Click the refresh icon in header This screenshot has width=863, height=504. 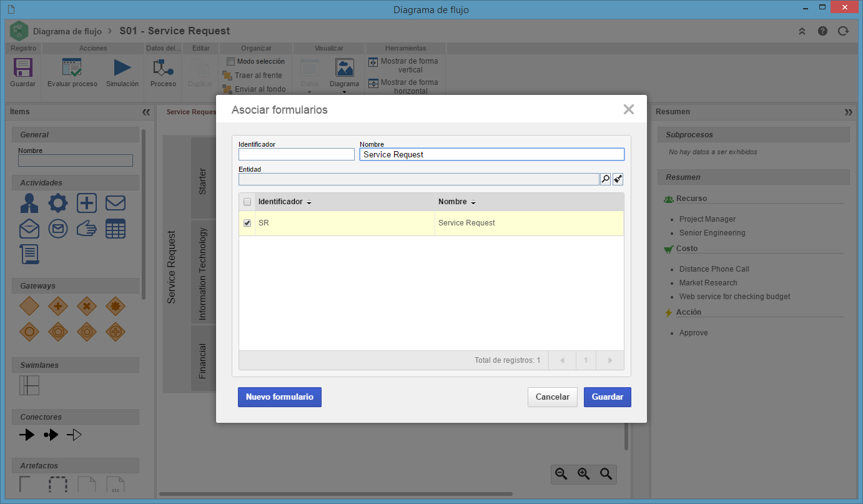point(844,31)
